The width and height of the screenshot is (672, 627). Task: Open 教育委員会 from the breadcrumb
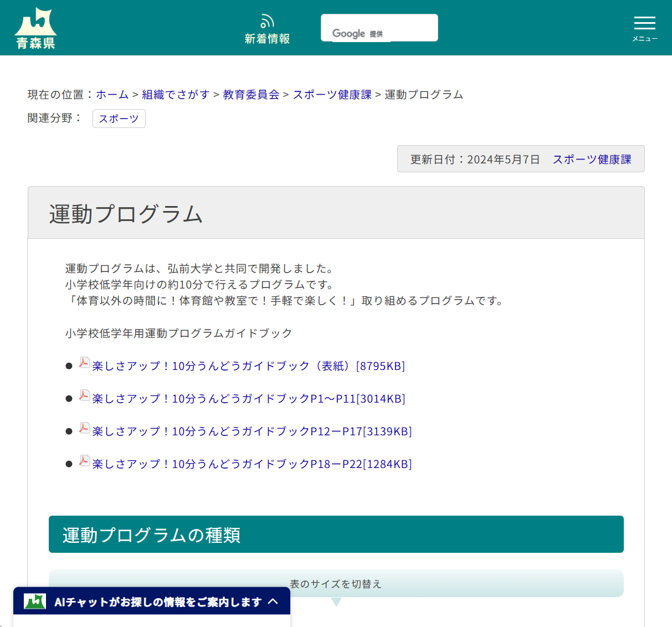[x=250, y=95]
